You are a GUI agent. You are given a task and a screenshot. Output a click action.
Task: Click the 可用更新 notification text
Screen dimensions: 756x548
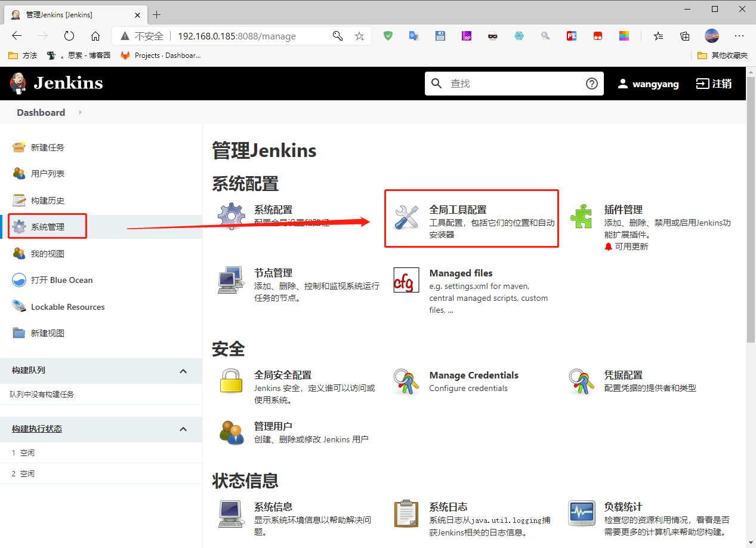pos(631,247)
